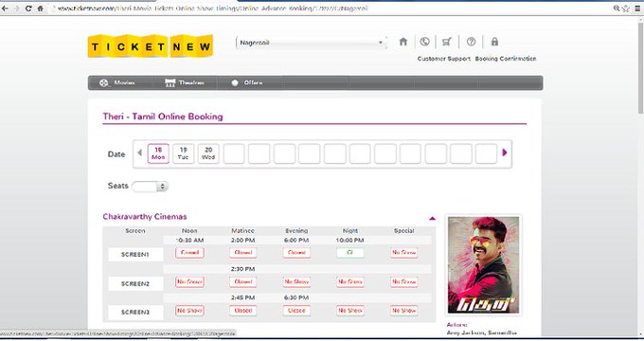This screenshot has height=341, width=644.
Task: Click the Matinee column header
Action: tap(242, 231)
